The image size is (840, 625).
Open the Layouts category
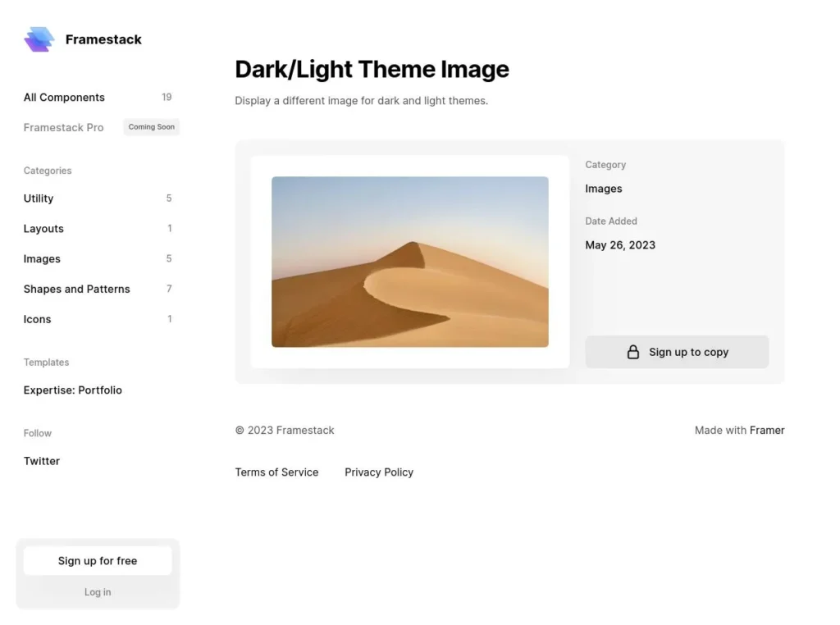coord(98,229)
